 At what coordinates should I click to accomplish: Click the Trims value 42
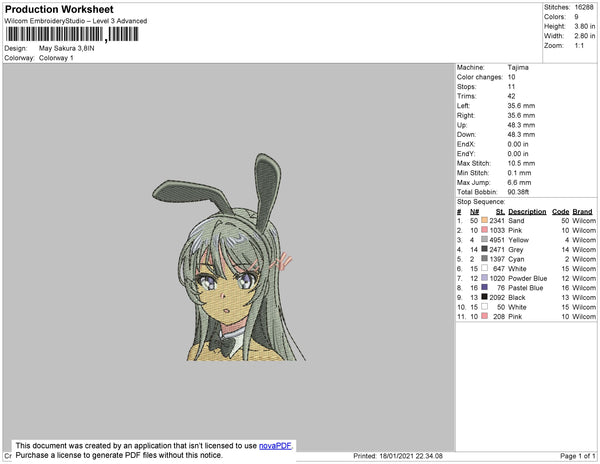click(512, 96)
